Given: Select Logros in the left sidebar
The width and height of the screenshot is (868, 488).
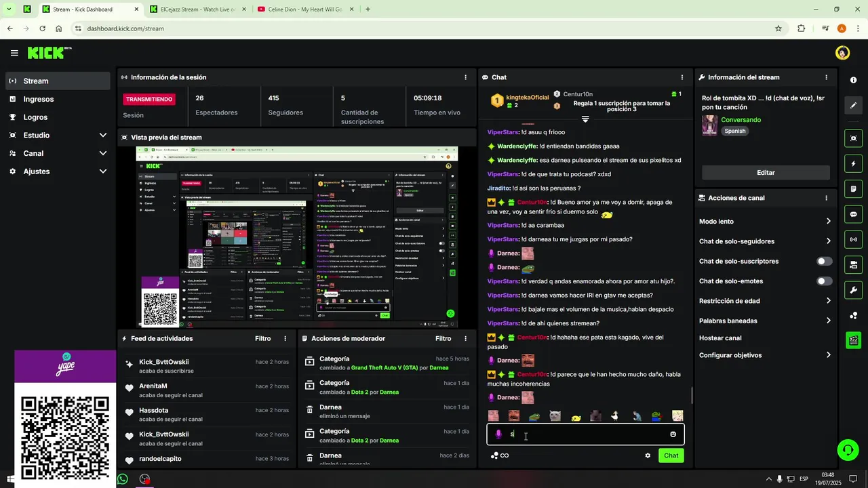Looking at the screenshot, I should point(58,117).
